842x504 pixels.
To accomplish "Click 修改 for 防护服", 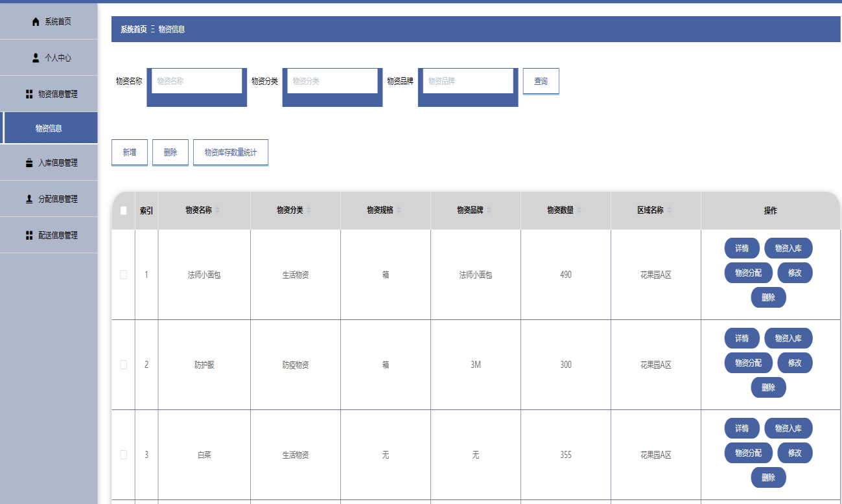I will coord(795,363).
